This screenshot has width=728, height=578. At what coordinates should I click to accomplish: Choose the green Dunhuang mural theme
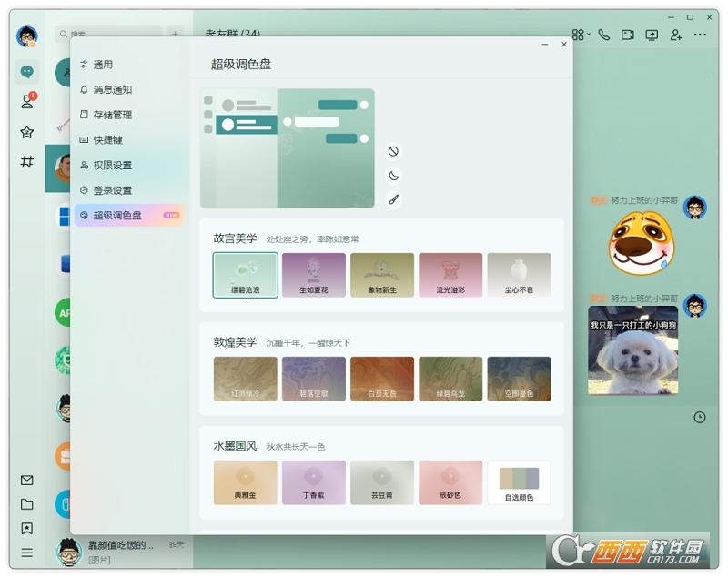[x=450, y=379]
